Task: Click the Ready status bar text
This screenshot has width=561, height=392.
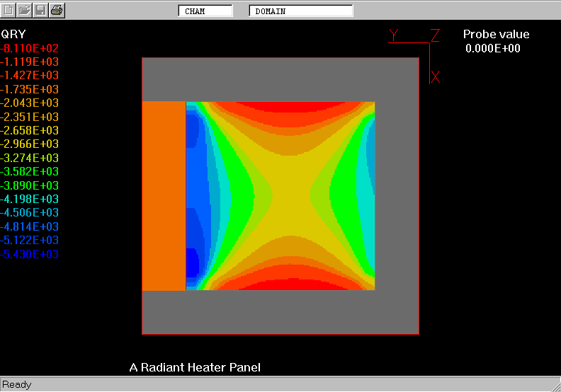Action: pos(17,384)
